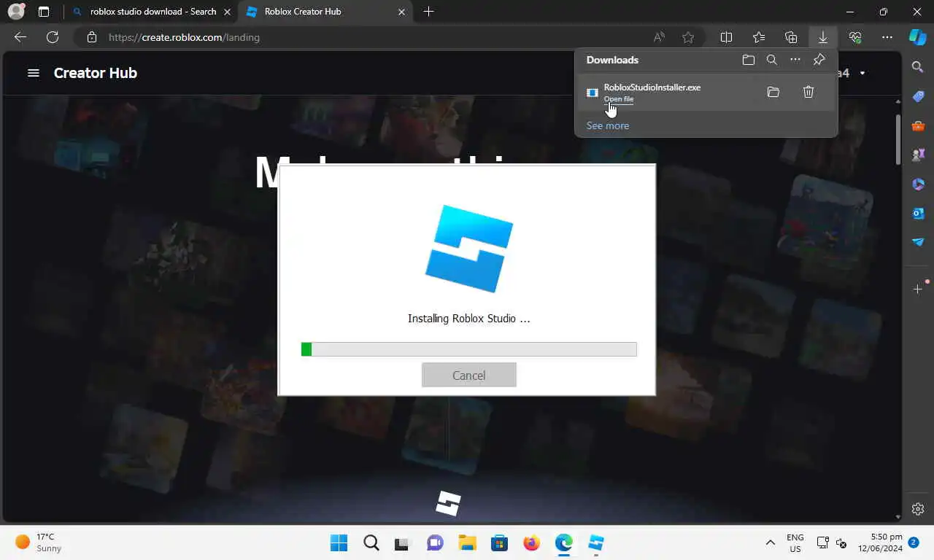The height and width of the screenshot is (560, 934).
Task: Toggle the Downloads toolbar button
Action: point(823,37)
